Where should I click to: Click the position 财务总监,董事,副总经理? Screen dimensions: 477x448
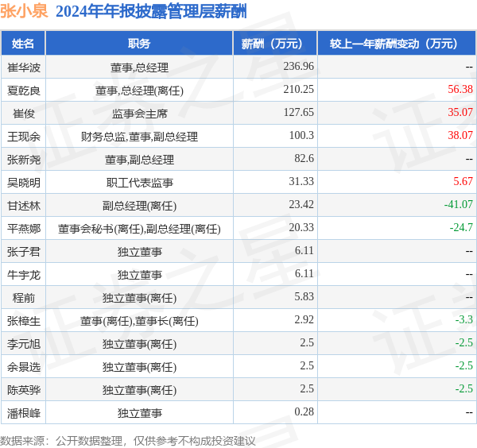tap(139, 137)
